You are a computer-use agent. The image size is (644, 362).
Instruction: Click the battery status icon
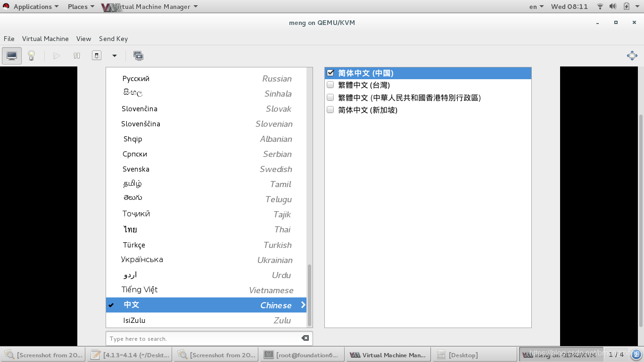pyautogui.click(x=626, y=7)
